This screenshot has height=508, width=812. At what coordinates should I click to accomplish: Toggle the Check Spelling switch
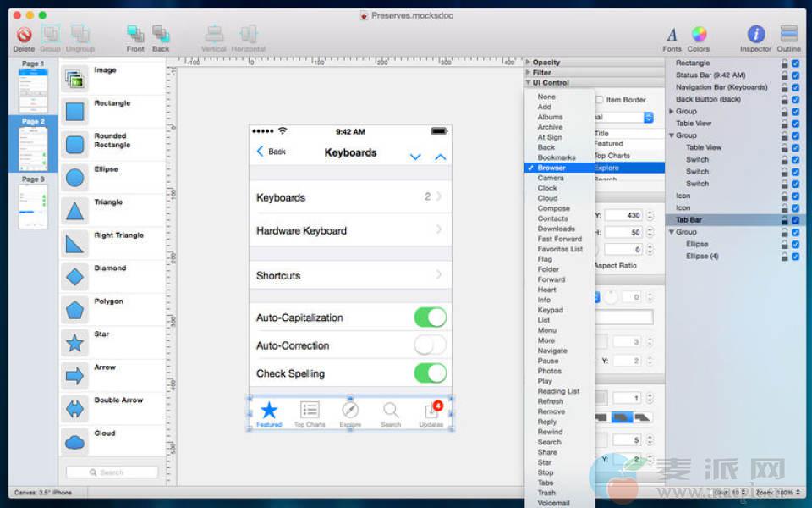click(x=430, y=373)
